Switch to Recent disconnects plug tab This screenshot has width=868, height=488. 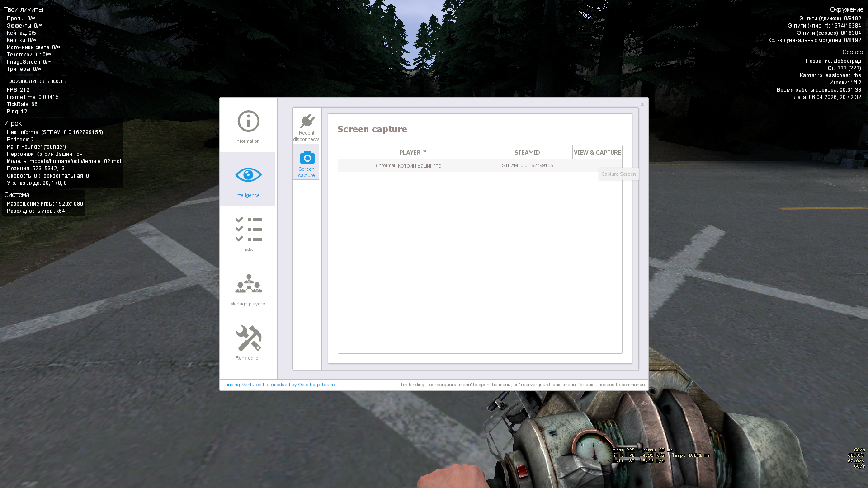[306, 127]
